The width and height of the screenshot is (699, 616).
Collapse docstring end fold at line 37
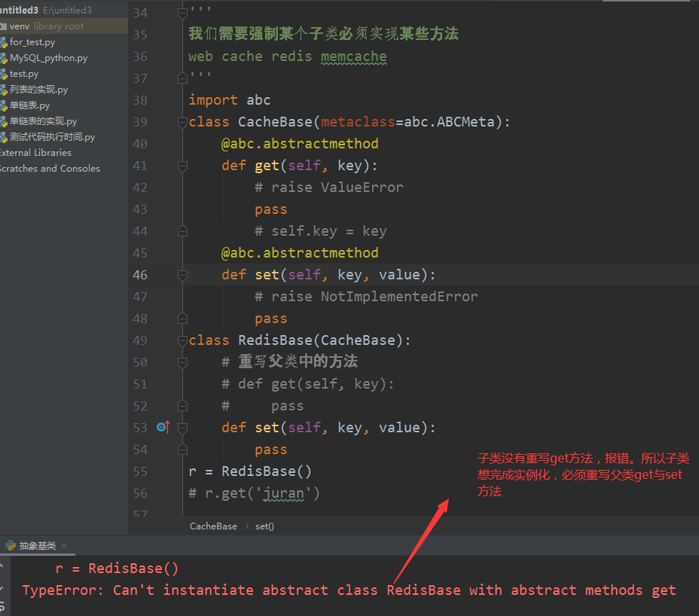pos(182,78)
